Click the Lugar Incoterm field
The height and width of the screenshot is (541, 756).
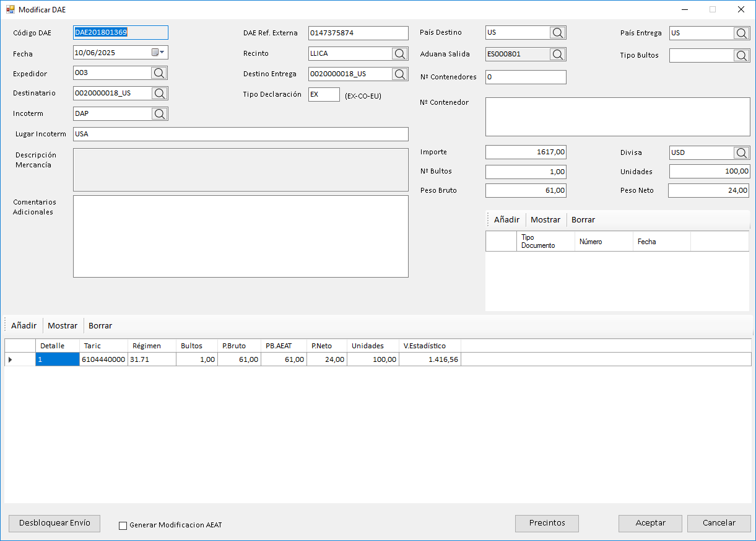(x=240, y=134)
